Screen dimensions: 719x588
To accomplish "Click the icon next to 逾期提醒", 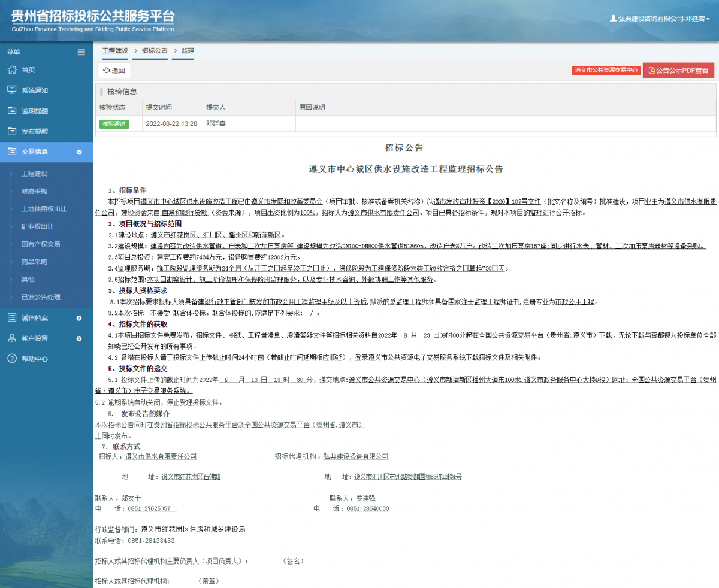I will 12,111.
